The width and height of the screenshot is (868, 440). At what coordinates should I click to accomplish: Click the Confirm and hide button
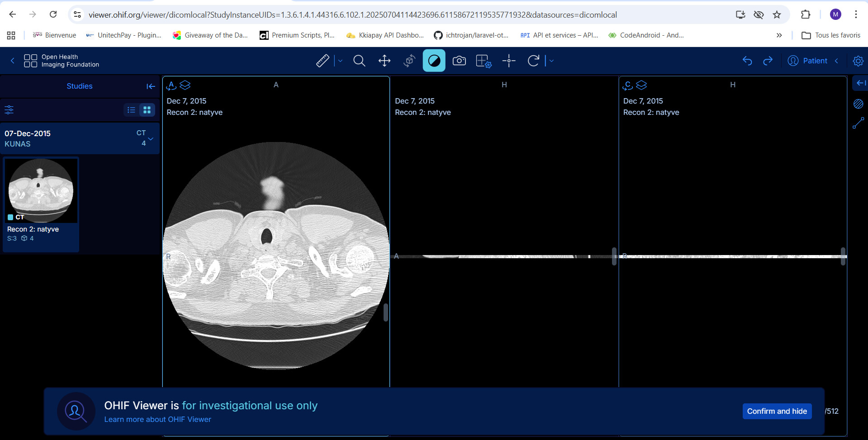(777, 411)
